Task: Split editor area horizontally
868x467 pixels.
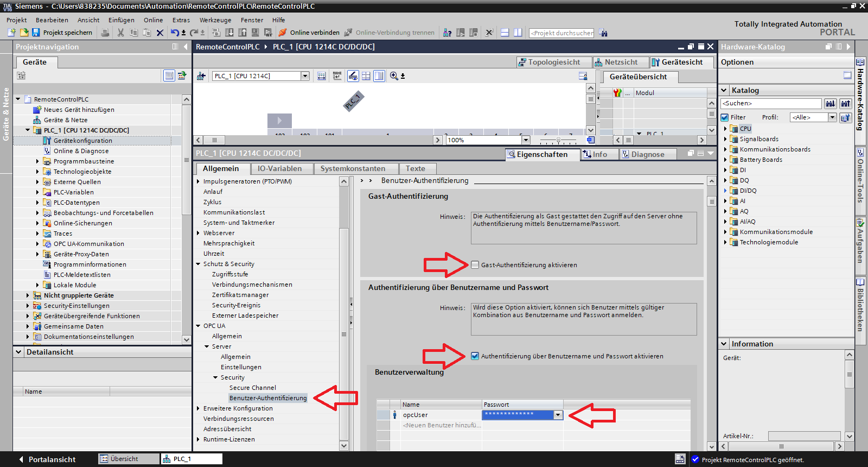Action: tap(505, 33)
